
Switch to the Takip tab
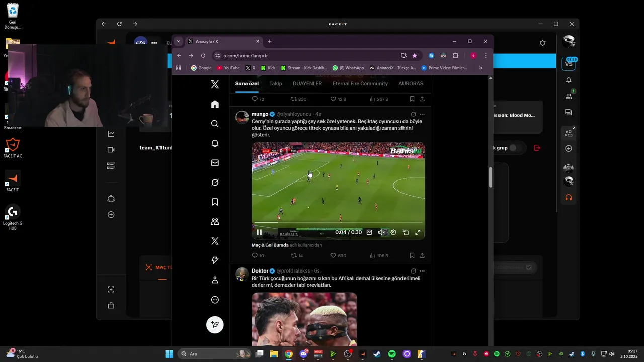(276, 83)
